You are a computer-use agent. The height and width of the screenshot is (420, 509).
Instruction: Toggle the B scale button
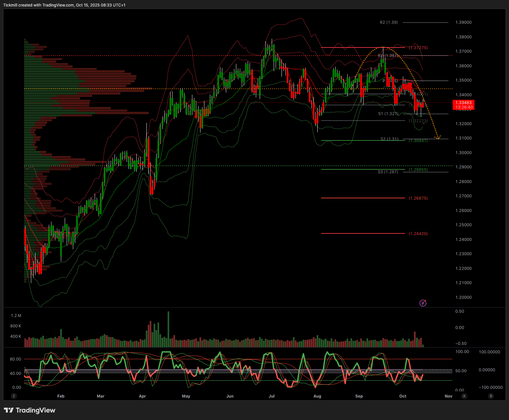coord(491,396)
